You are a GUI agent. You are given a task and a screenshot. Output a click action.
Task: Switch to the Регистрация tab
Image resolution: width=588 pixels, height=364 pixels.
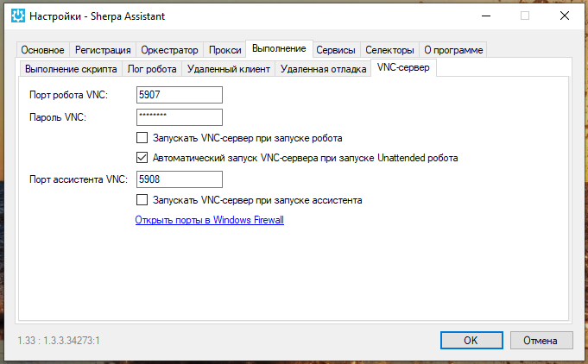[103, 50]
